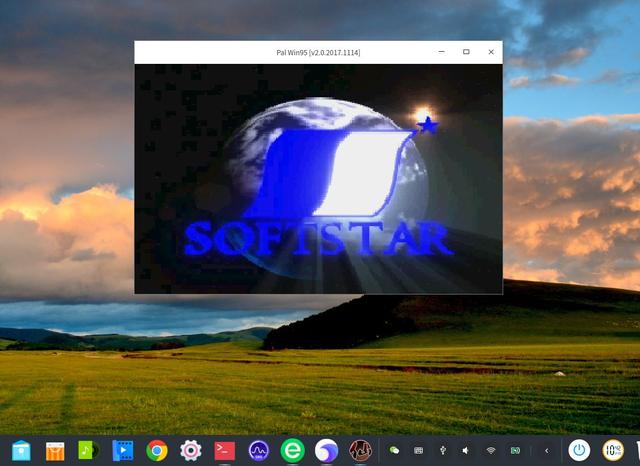Select the running Pal game dock icon
The height and width of the screenshot is (466, 640).
[x=360, y=450]
